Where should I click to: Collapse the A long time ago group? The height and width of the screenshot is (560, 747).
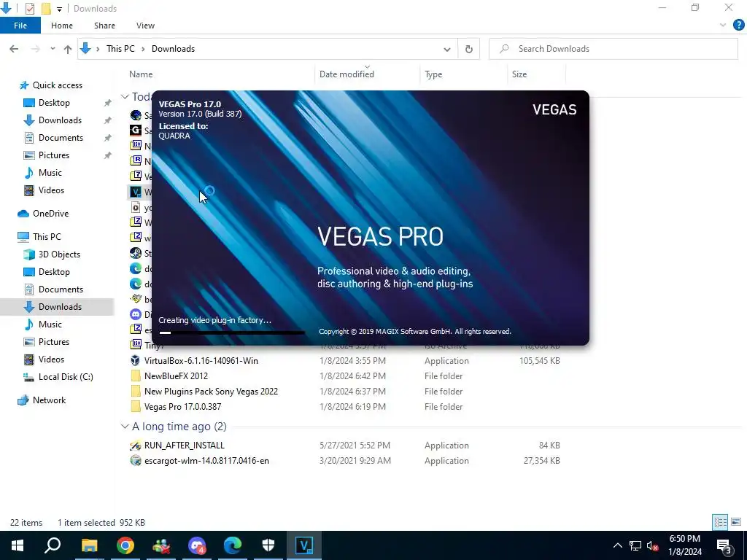tap(125, 426)
